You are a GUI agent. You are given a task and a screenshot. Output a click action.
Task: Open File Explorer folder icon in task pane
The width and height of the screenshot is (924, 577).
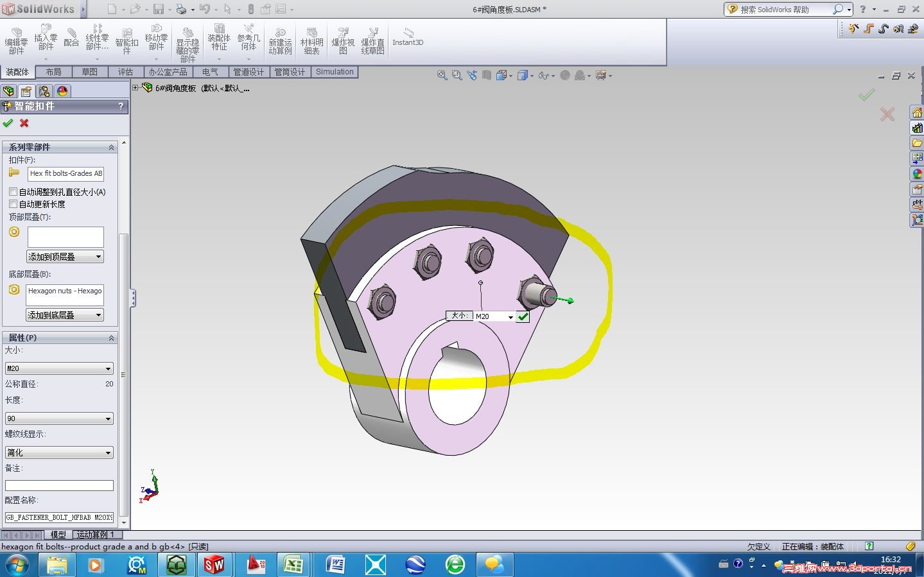pyautogui.click(x=917, y=142)
